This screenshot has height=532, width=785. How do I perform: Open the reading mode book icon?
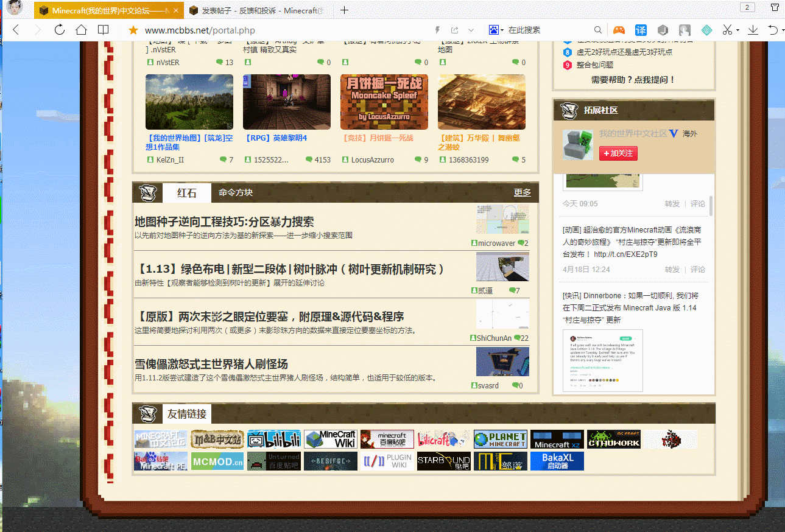(x=104, y=30)
